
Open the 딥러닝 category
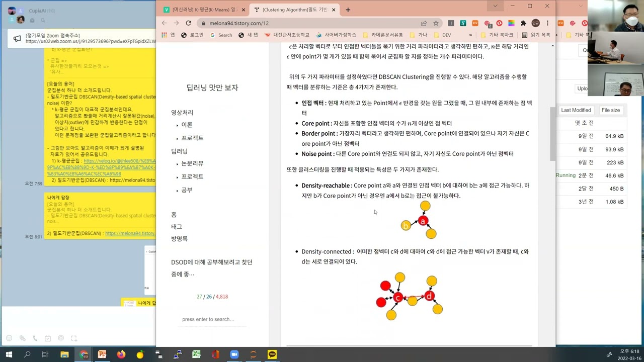[x=179, y=151]
